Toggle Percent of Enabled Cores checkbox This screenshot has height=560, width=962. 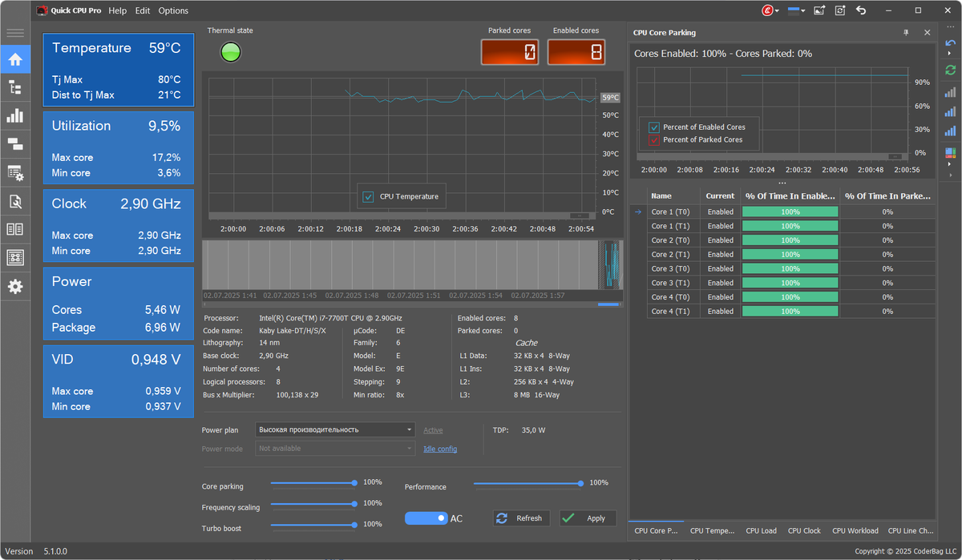(654, 127)
